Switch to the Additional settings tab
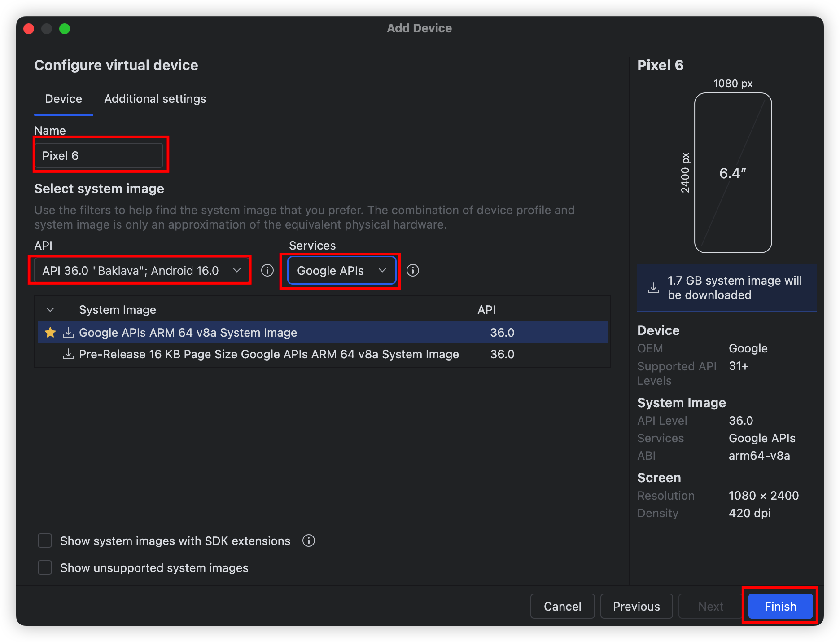This screenshot has width=840, height=642. click(155, 99)
